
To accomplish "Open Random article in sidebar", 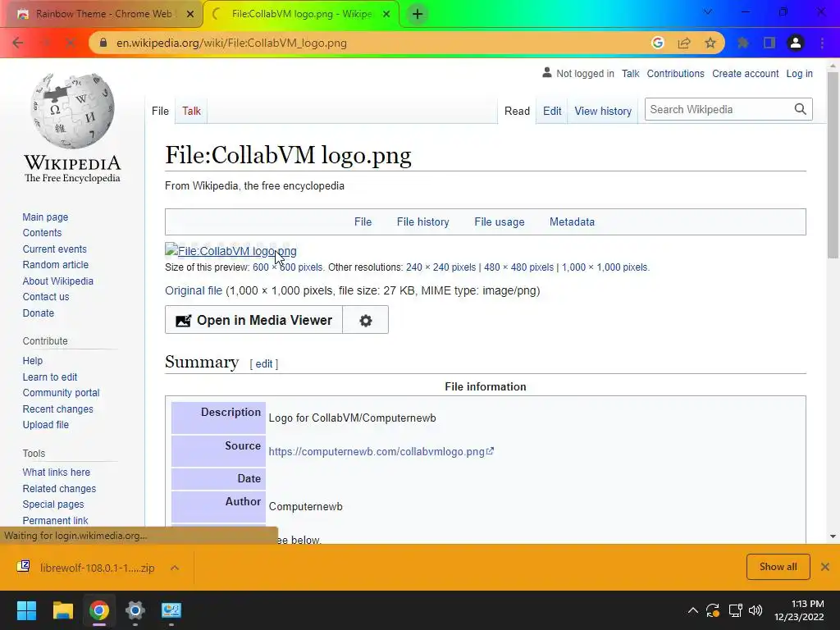I will click(55, 265).
